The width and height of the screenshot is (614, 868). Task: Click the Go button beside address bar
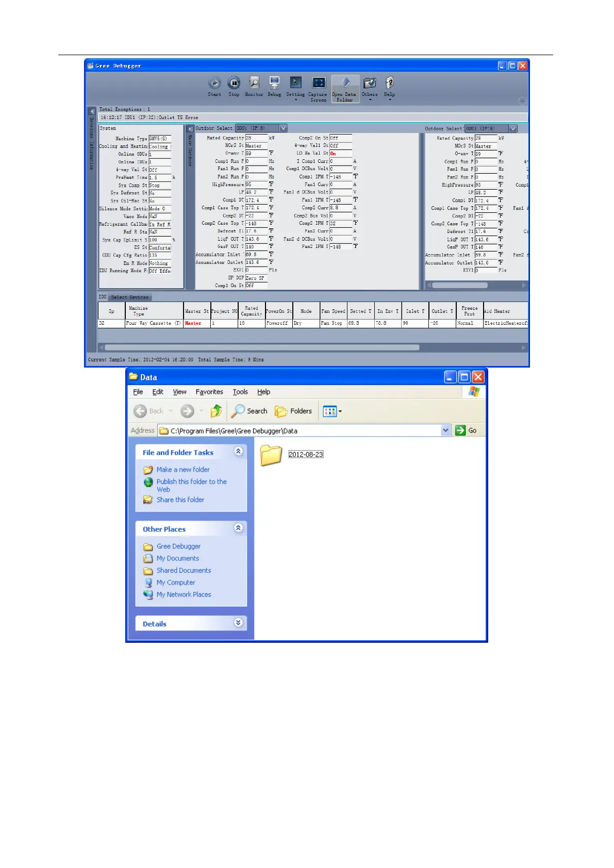point(466,430)
